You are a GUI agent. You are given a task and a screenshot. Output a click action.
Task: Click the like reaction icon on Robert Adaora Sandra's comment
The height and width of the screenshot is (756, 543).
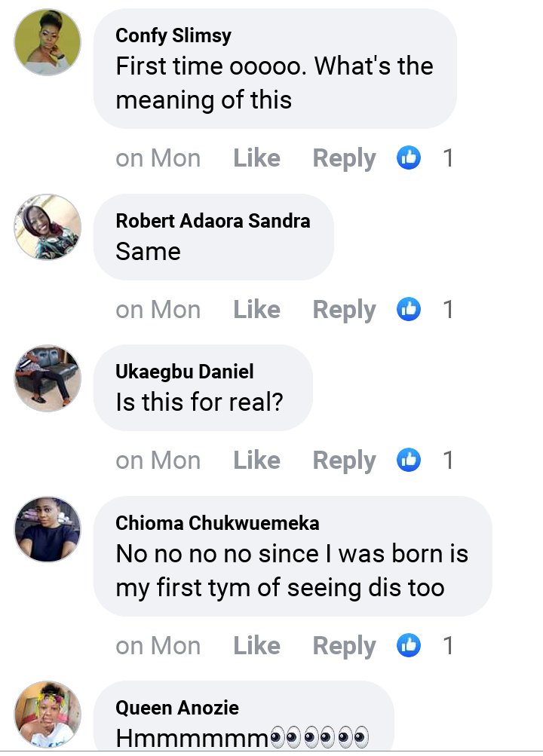(x=409, y=309)
